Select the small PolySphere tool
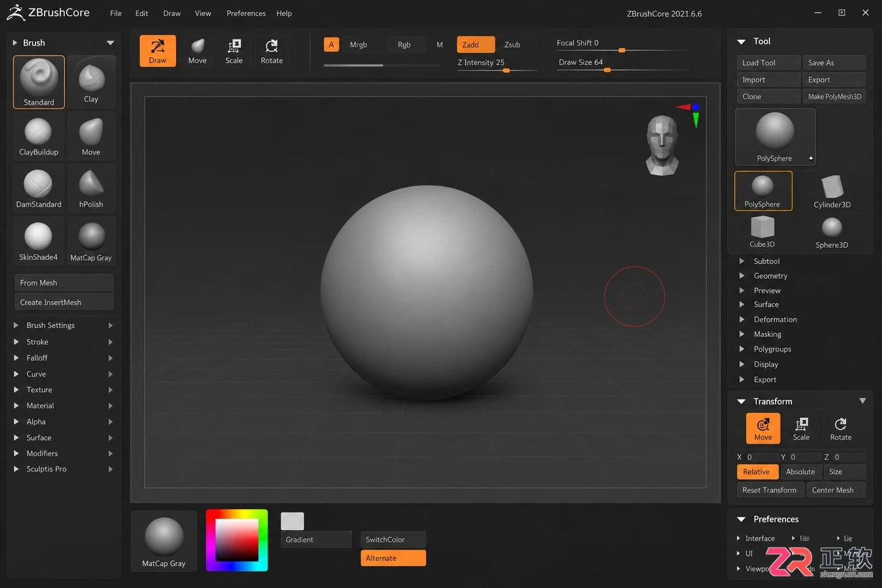The width and height of the screenshot is (882, 588). coord(763,190)
